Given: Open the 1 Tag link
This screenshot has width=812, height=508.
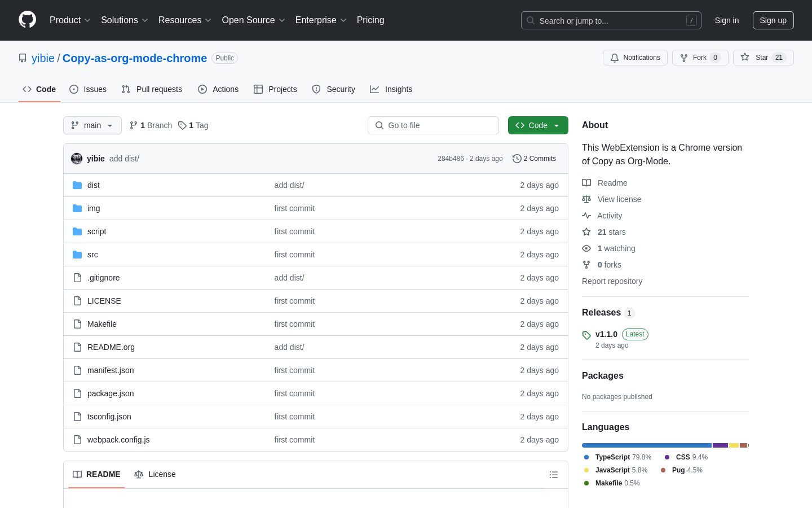Looking at the screenshot, I should (193, 125).
